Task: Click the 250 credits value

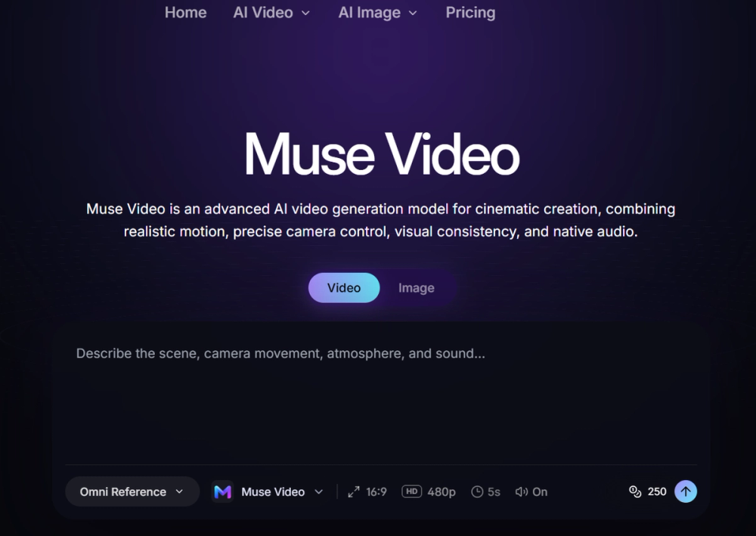Action: click(657, 491)
